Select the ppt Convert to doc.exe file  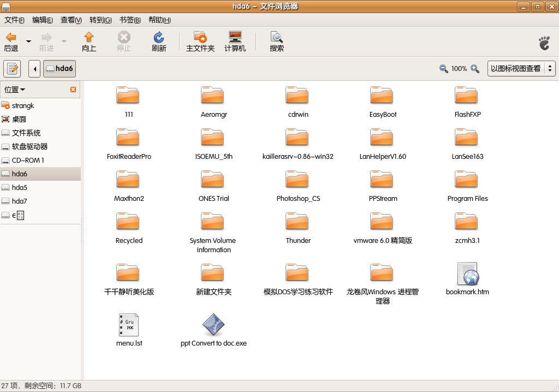213,325
